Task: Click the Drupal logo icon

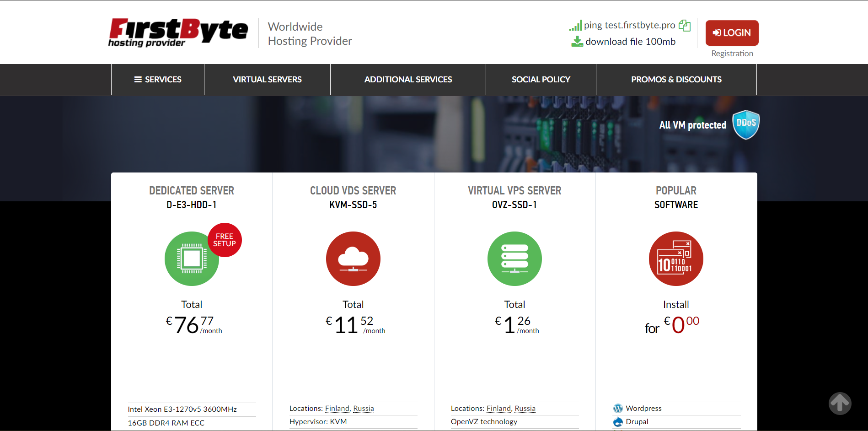Action: (x=618, y=422)
